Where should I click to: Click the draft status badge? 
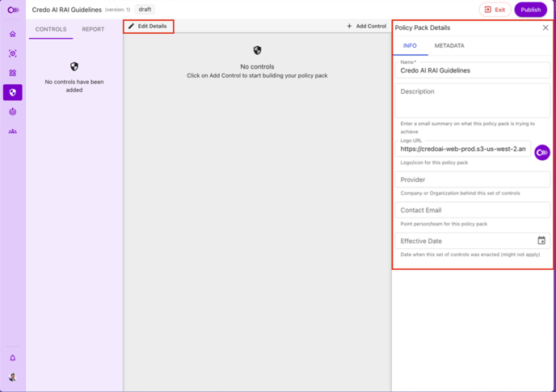tap(145, 10)
